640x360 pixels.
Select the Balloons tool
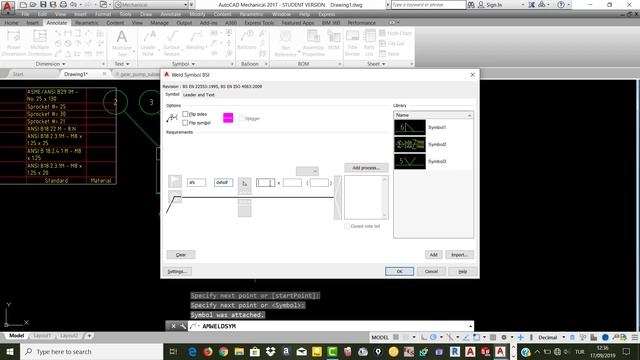(x=247, y=40)
